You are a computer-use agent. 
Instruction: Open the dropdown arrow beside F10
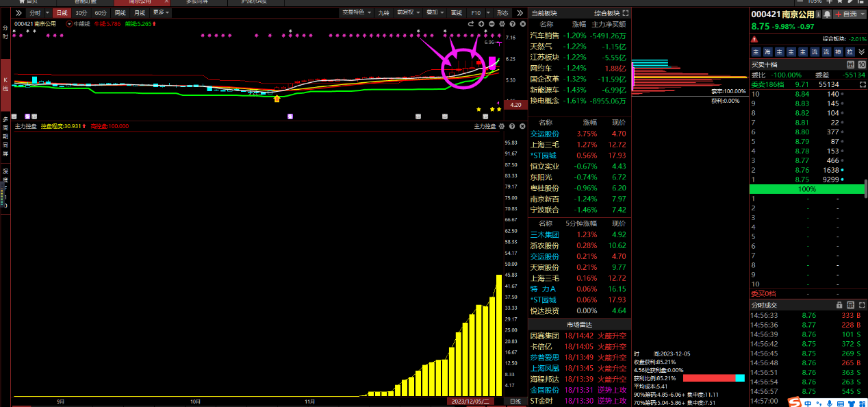click(x=487, y=13)
